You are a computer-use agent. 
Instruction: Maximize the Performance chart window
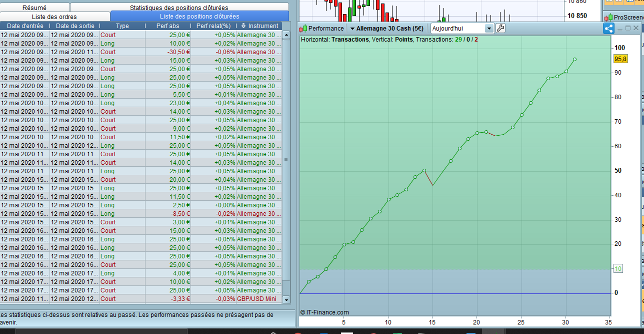point(627,29)
